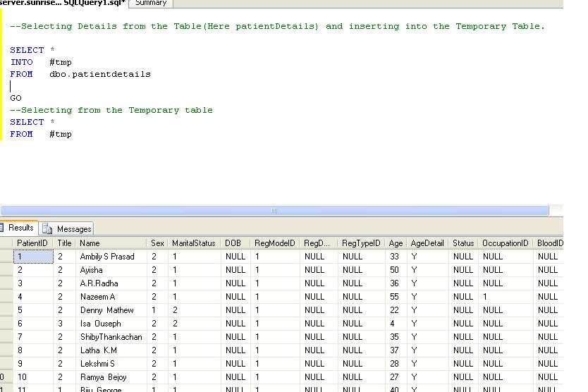Select the cell with name ShibyThankachan
588x392 pixels.
coord(111,337)
